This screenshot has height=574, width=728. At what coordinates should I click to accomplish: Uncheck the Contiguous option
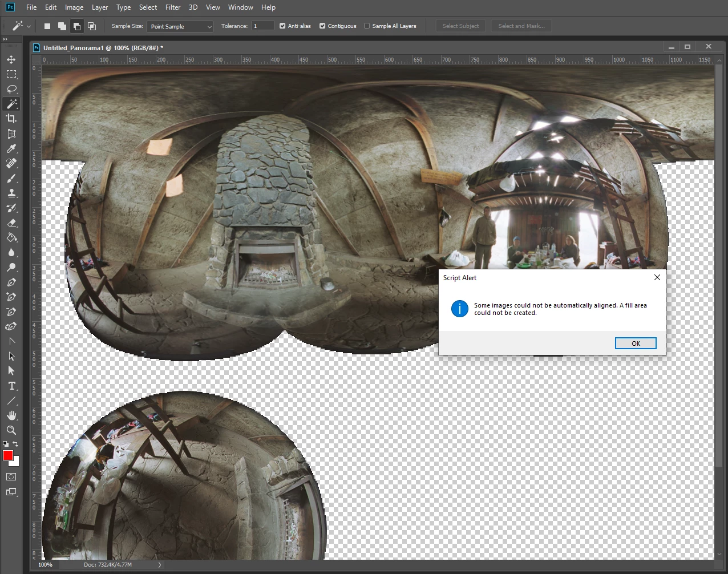pos(322,26)
